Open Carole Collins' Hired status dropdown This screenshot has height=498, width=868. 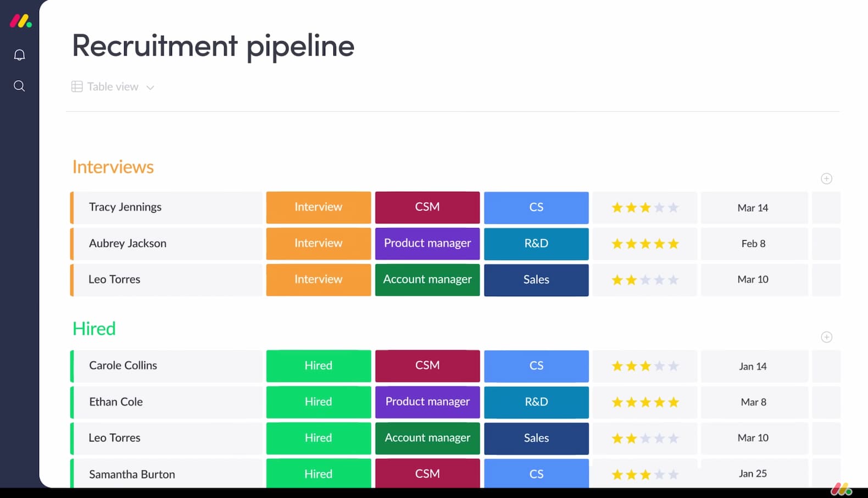pos(318,366)
